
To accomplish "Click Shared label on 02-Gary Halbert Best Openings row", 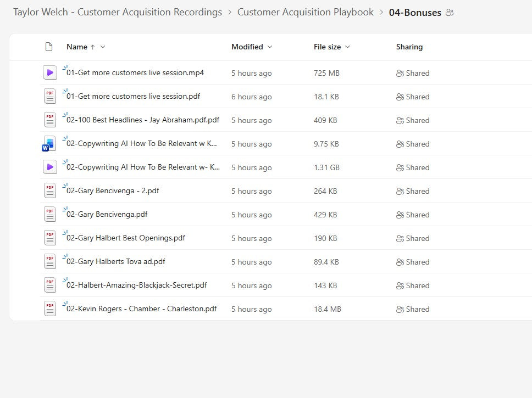I will 418,238.
